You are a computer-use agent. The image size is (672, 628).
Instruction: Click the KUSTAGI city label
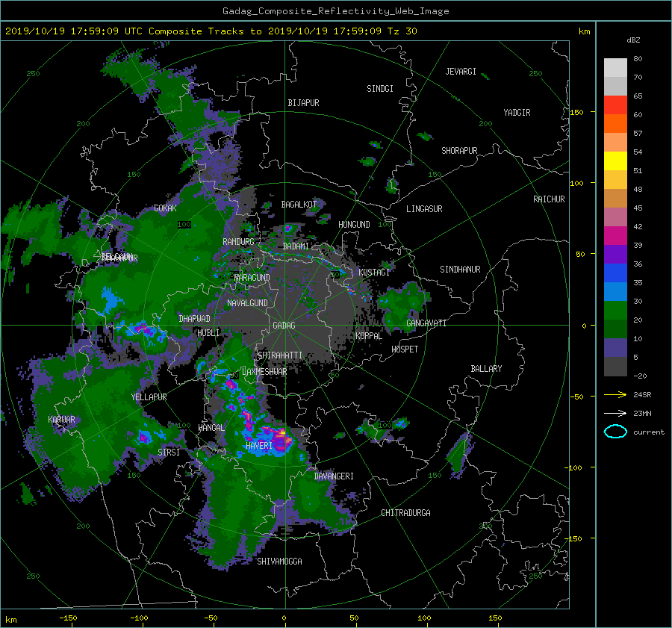coord(374,273)
